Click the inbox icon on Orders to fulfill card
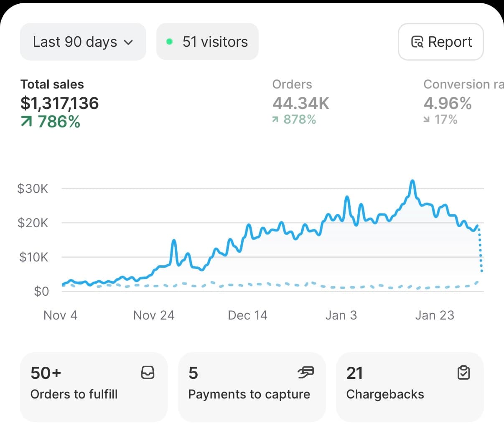504x434 pixels. 148,373
